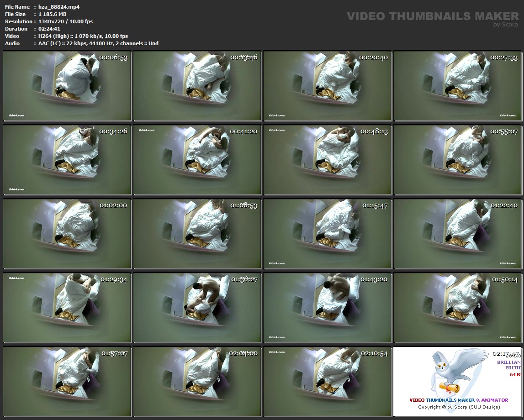Image resolution: width=524 pixels, height=420 pixels.
Task: Click the 'VIDEO THUMBNAILS MAKER & ANIMATOR' caption
Action: [x=459, y=400]
